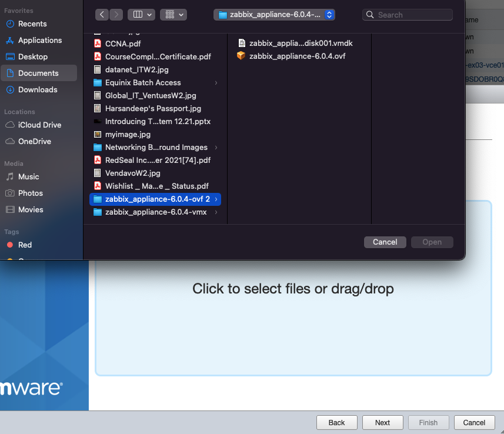Viewport: 504px width, 434px height.
Task: Open the zabbix_appliance-6.0.4 folder path popup
Action: [274, 15]
